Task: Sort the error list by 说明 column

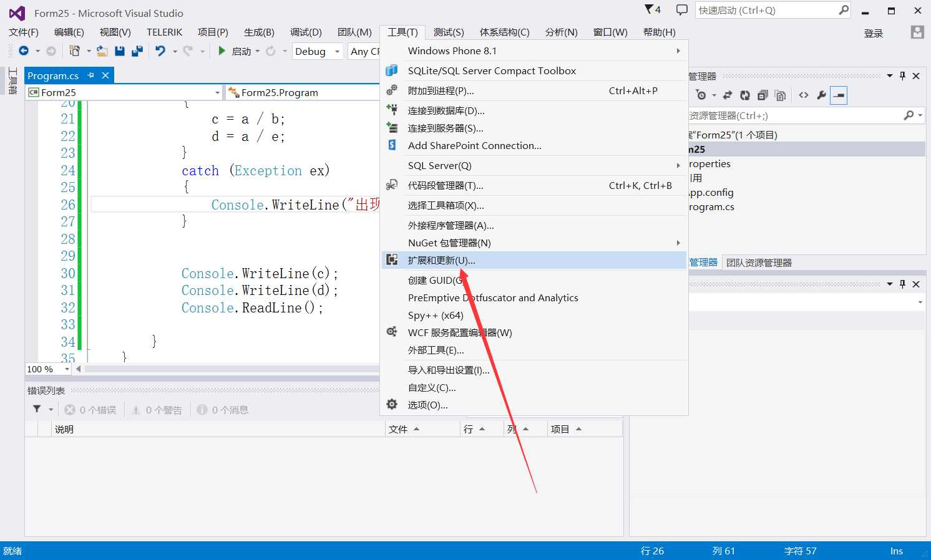Action: 218,429
